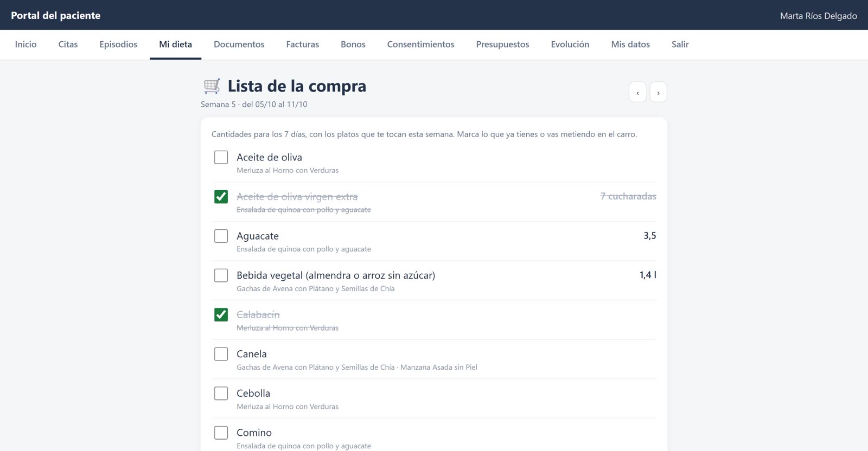Mark Bebida vegetal as bought

pos(221,275)
